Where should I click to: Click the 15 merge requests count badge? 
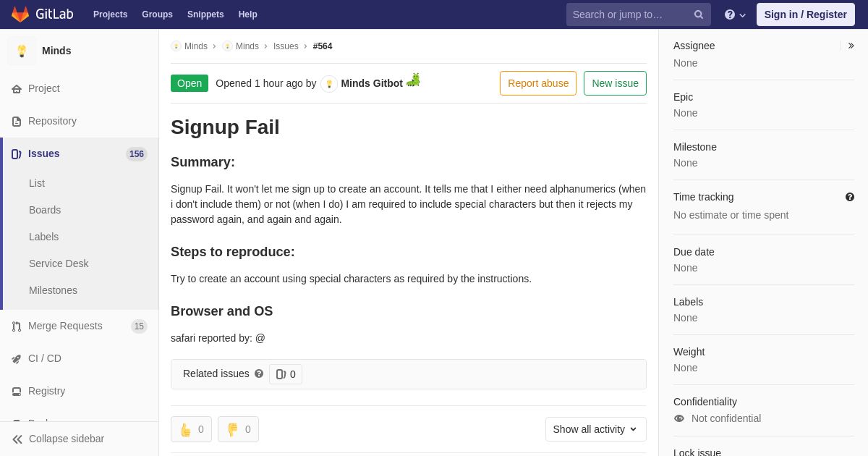[139, 326]
